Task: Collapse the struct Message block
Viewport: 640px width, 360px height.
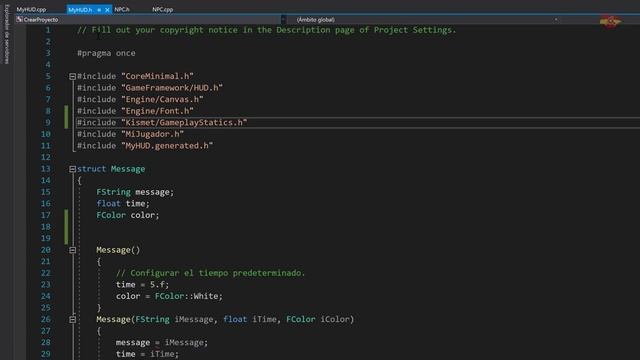Action: click(x=72, y=169)
